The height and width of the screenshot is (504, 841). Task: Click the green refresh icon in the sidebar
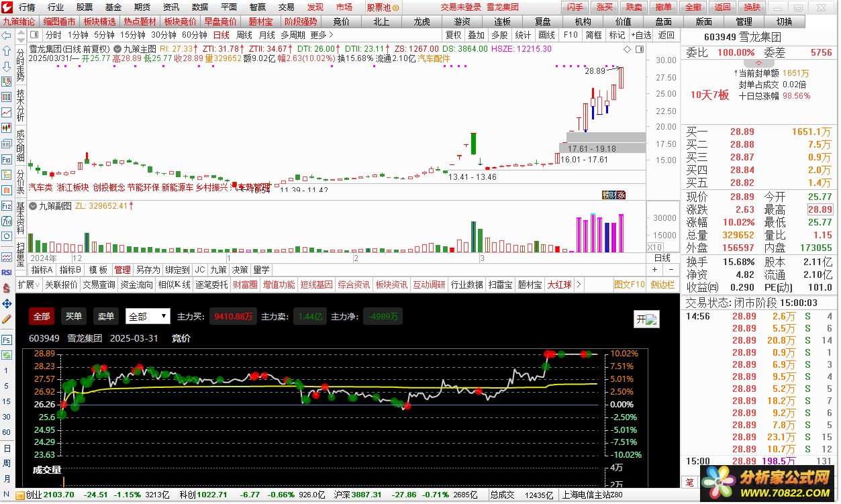7,354
